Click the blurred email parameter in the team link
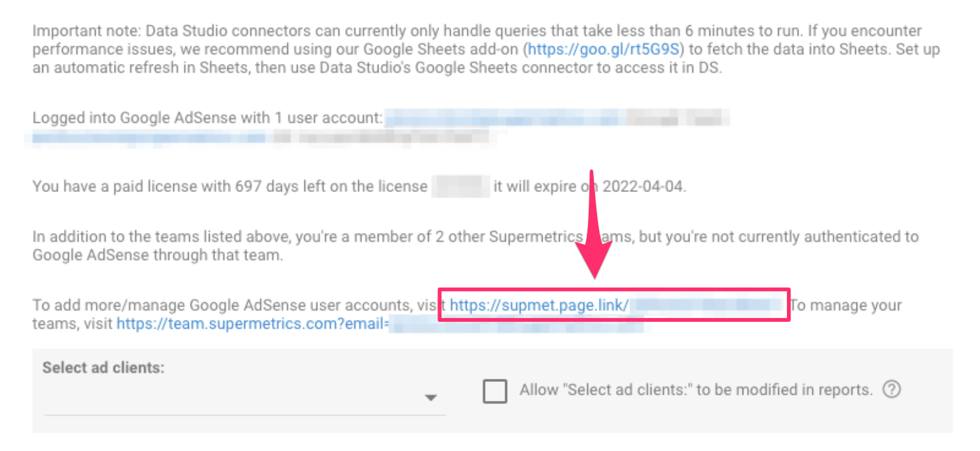This screenshot has height=451, width=980. coord(516,324)
